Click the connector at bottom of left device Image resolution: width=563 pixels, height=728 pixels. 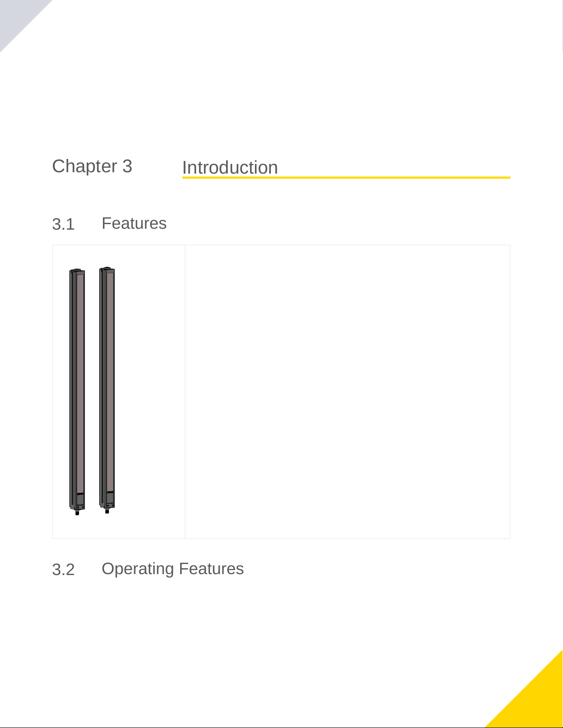77,512
